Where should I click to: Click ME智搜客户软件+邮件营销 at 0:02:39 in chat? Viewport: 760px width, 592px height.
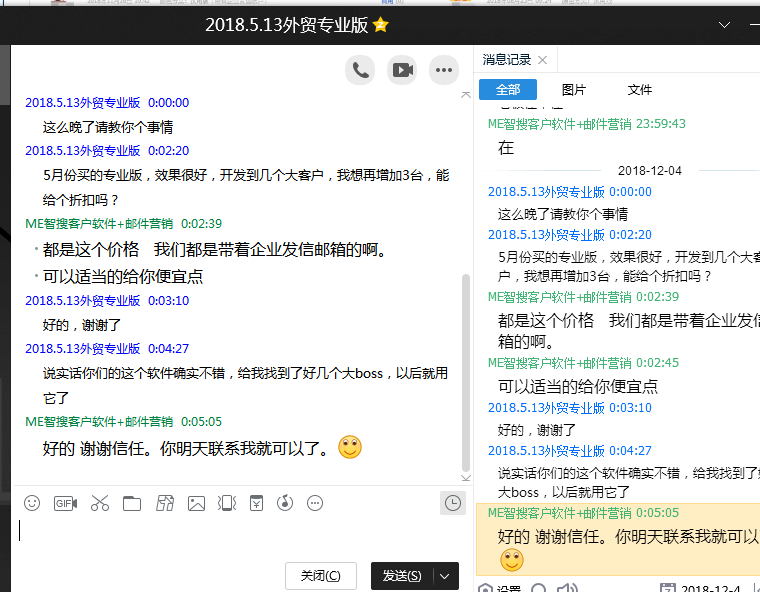99,224
